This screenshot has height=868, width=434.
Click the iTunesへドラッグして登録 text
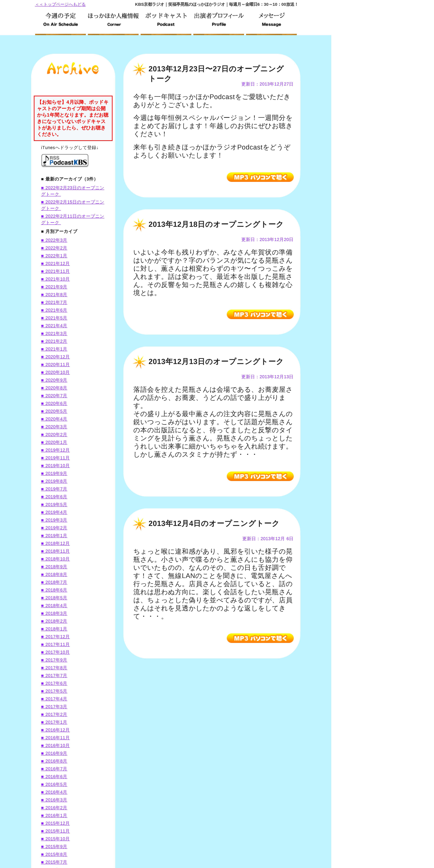(x=70, y=148)
